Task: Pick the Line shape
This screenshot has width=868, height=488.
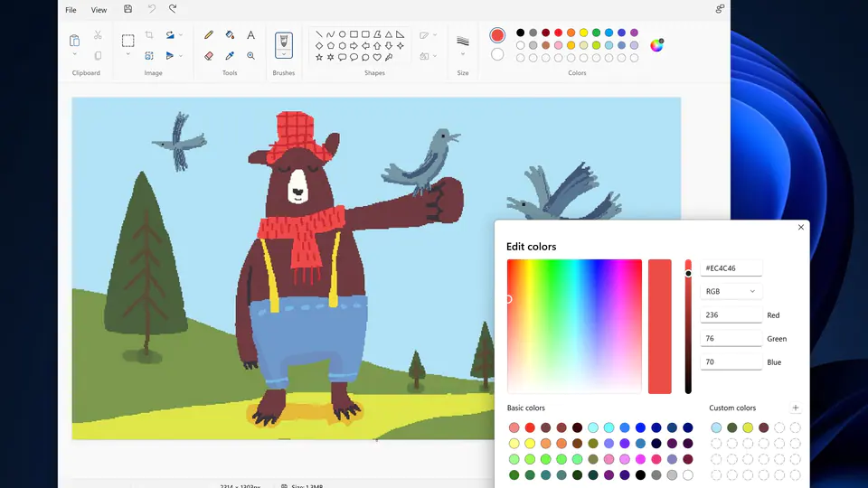Action: pos(319,34)
